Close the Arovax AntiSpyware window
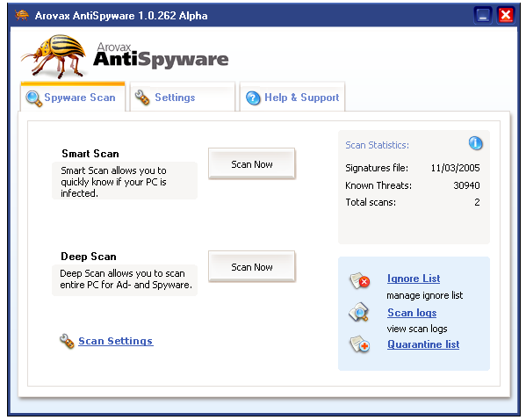The image size is (526, 420). tap(506, 16)
